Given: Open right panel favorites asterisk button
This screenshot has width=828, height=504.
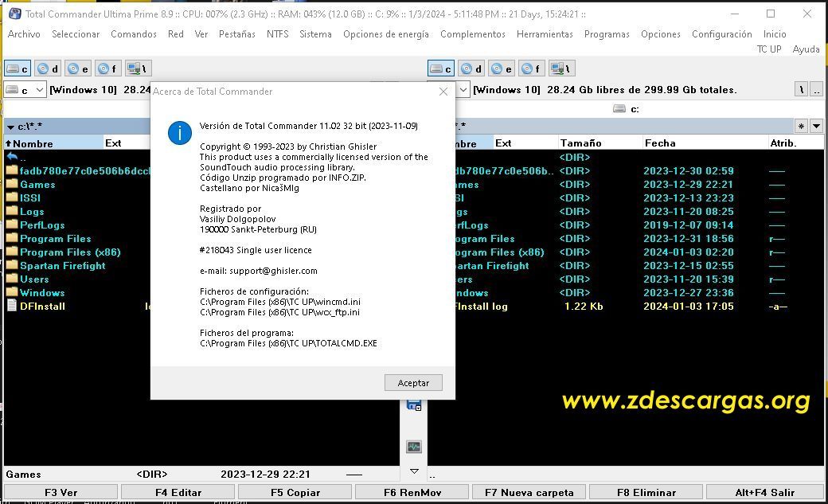Looking at the screenshot, I should pos(801,127).
